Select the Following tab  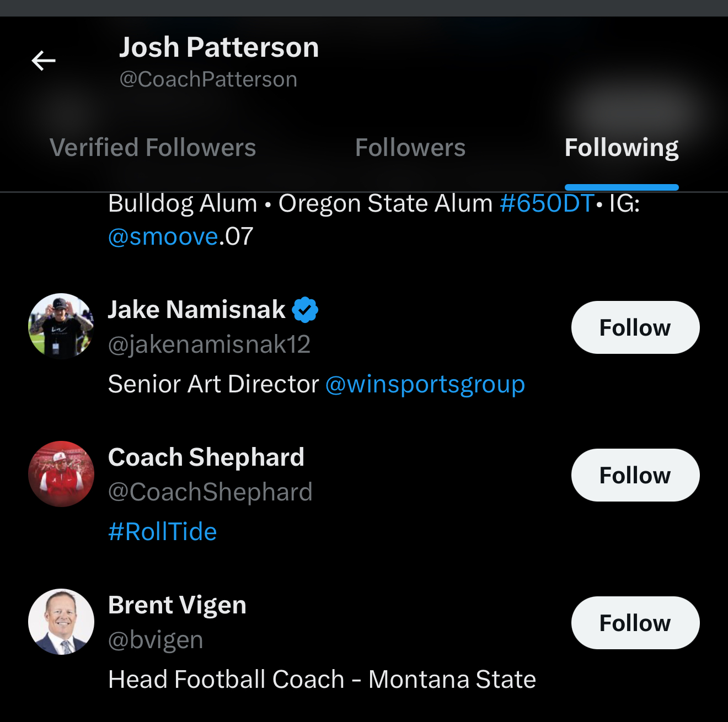(622, 148)
